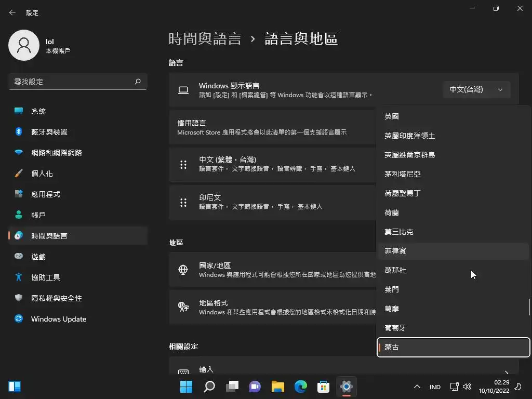Select 蒙古 from region list
Image resolution: width=532 pixels, height=399 pixels.
pos(453,347)
